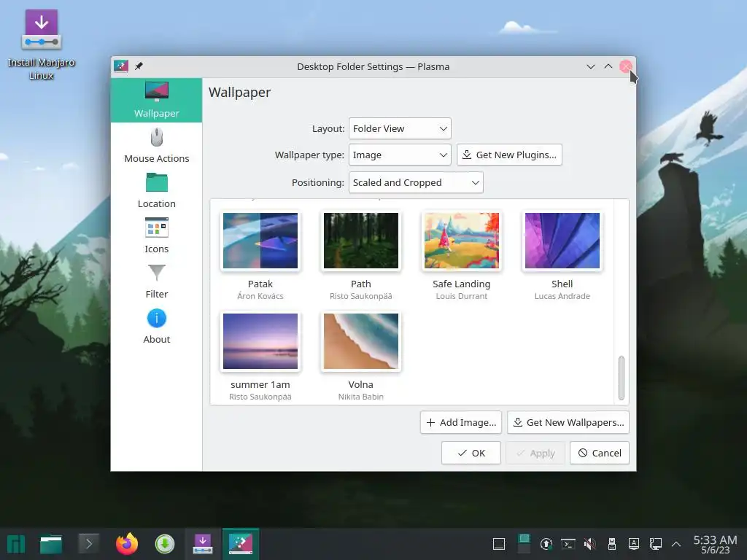The height and width of the screenshot is (560, 747).
Task: Launch the terminal from taskbar
Action: coord(88,544)
